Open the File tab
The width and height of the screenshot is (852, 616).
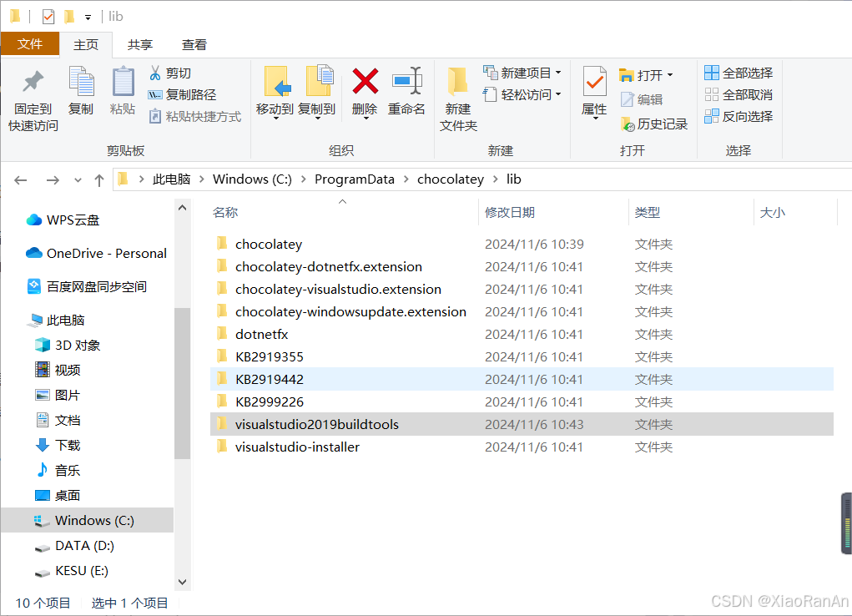click(30, 44)
